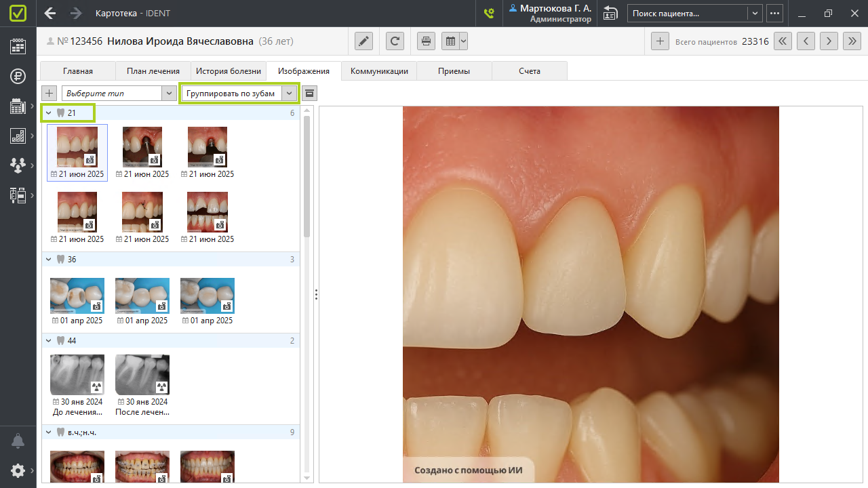
Task: Collapse the tooth 36 image group
Action: click(x=49, y=259)
